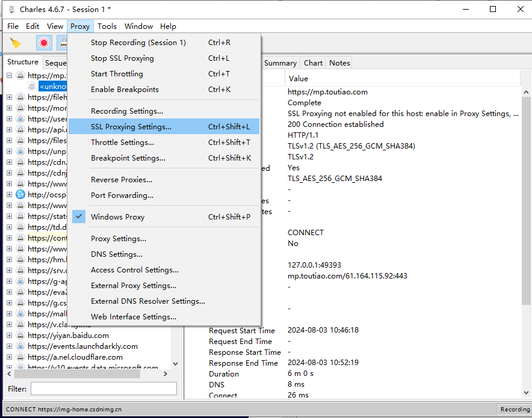Image resolution: width=532 pixels, height=418 pixels.
Task: Click the lock icon next to yiyan.baidu.com
Action: pos(20,335)
